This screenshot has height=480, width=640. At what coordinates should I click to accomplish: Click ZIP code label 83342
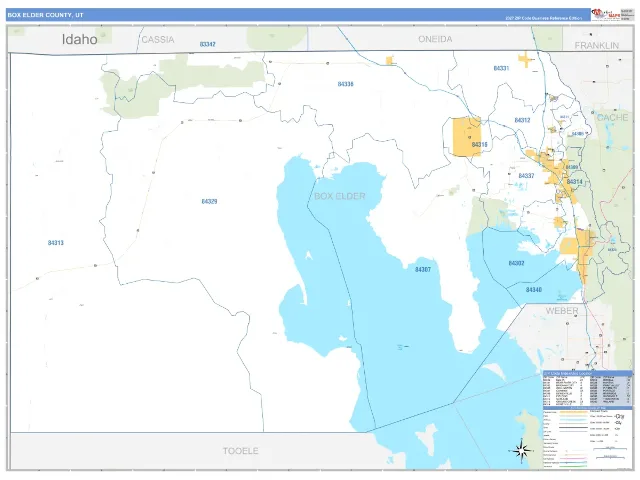(x=207, y=44)
